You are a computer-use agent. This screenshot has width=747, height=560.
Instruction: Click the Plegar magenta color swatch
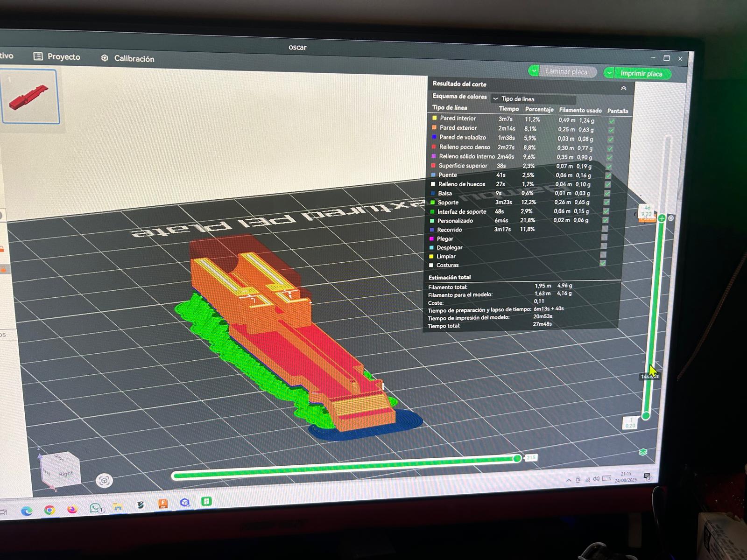coord(432,238)
